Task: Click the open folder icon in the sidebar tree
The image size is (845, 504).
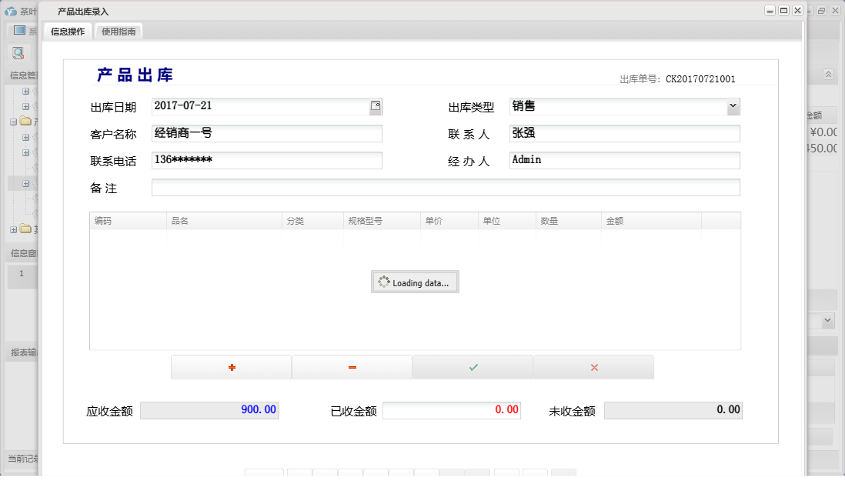Action: click(24, 122)
